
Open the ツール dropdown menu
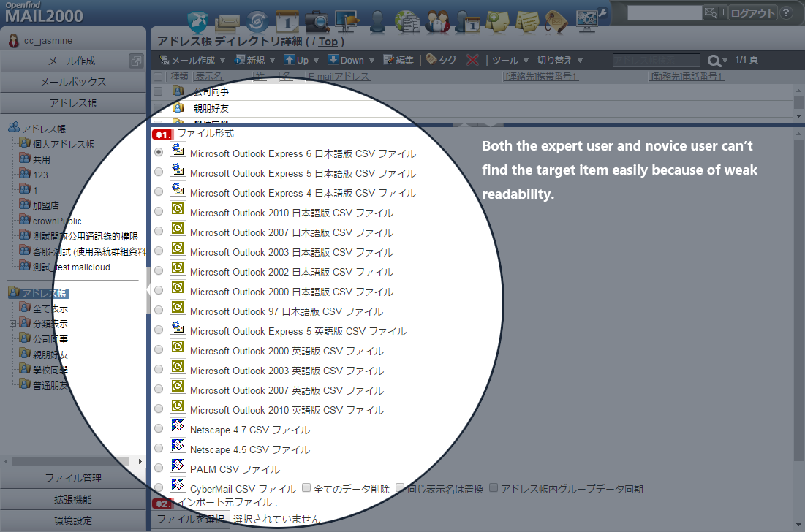(510, 60)
